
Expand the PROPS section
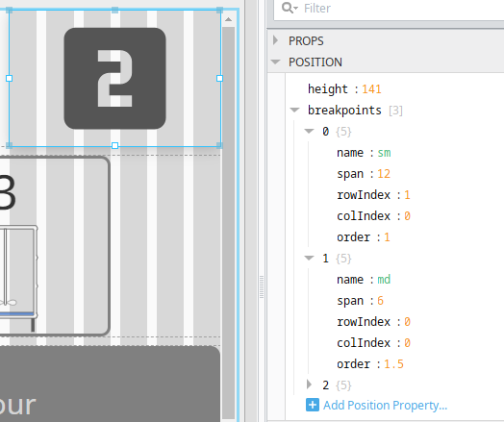pos(275,40)
